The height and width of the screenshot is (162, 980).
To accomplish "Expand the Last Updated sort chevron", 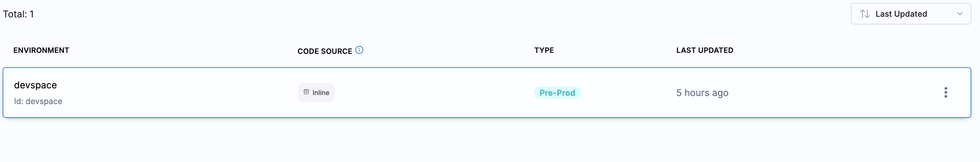I will coord(960,14).
